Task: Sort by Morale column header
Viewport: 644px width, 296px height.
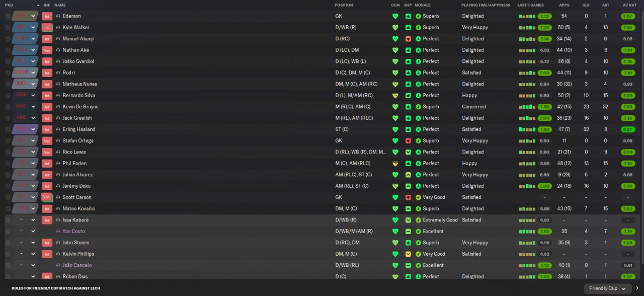Action: [422, 5]
